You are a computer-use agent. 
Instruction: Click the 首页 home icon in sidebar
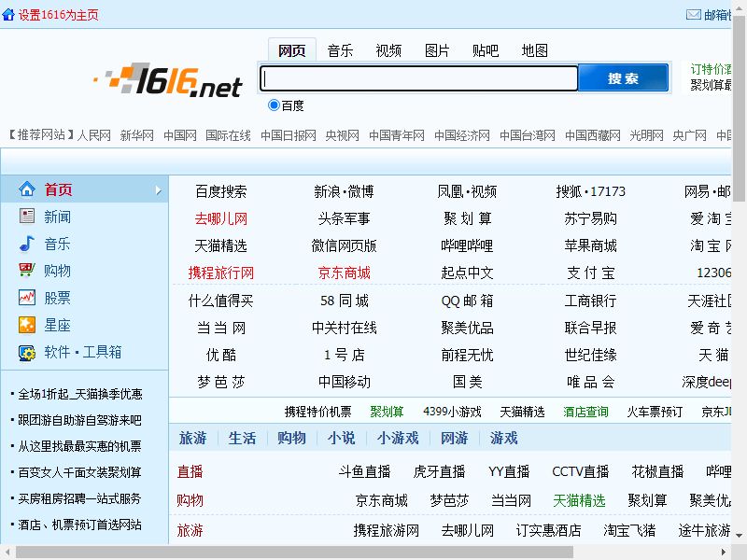point(27,189)
